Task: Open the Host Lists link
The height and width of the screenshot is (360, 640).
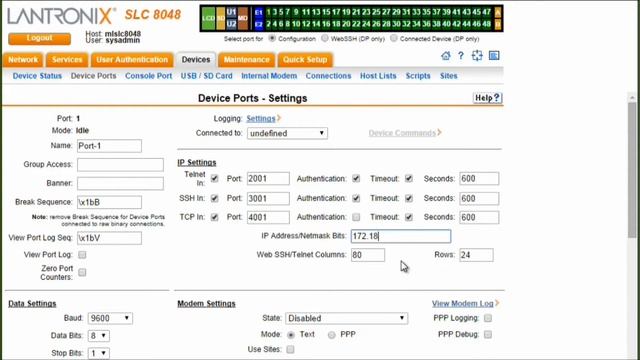Action: click(x=378, y=76)
